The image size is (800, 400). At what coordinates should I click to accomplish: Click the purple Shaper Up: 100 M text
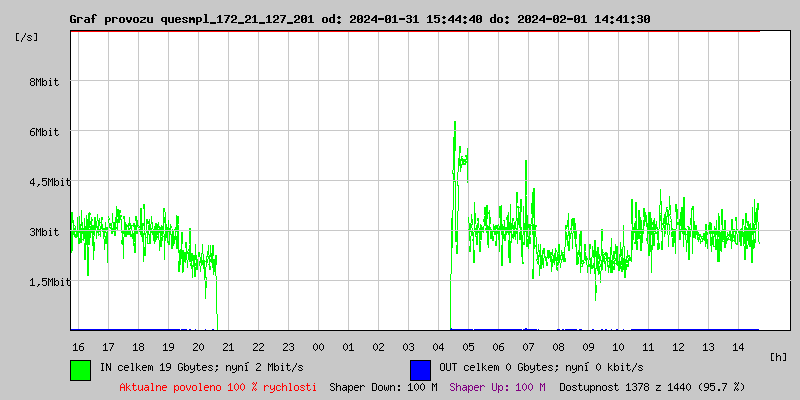pyautogui.click(x=497, y=386)
